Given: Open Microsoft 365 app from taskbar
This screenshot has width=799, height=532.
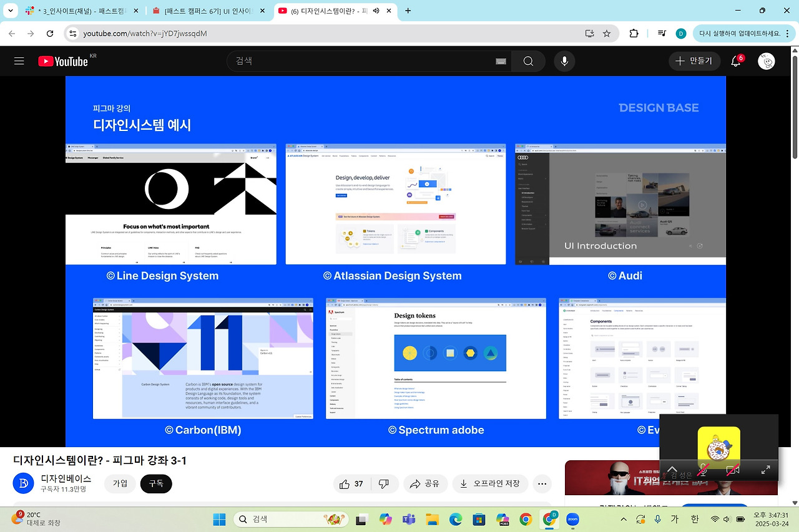Looking at the screenshot, I should (502, 519).
